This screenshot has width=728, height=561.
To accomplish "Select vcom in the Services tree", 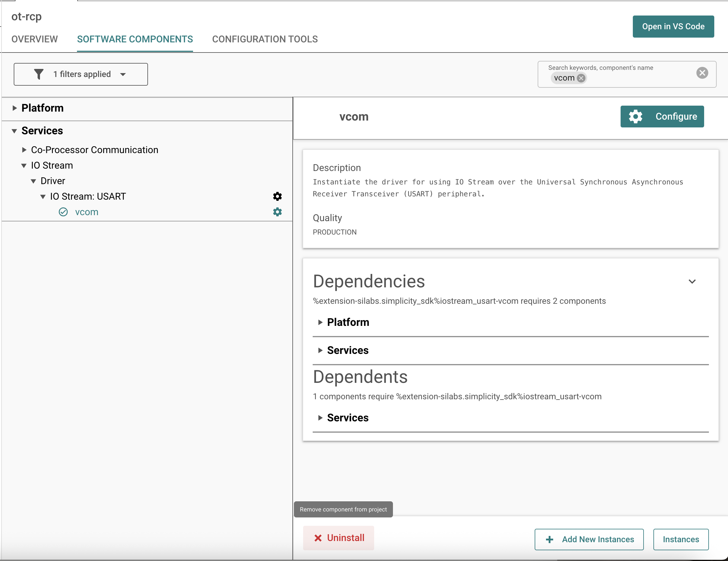I will pos(87,212).
